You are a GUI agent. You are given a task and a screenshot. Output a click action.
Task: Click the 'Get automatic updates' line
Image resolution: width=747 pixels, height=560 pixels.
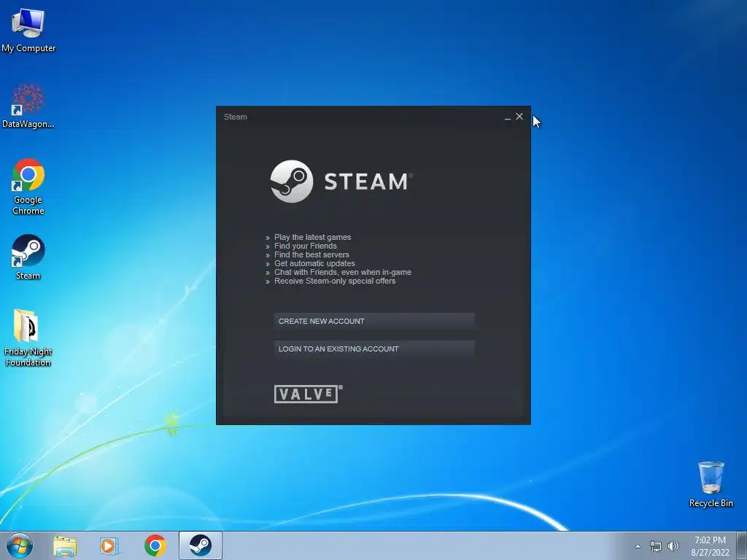314,263
